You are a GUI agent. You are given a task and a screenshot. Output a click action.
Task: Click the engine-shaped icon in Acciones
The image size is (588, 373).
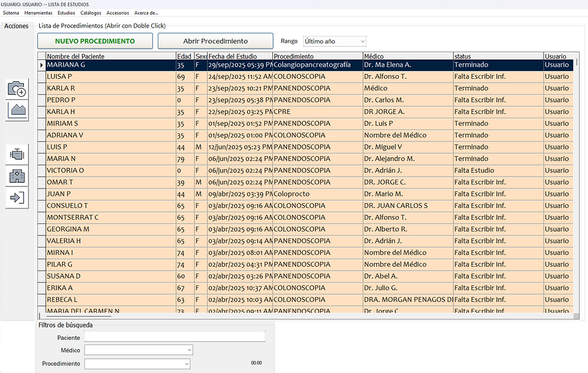(x=17, y=154)
